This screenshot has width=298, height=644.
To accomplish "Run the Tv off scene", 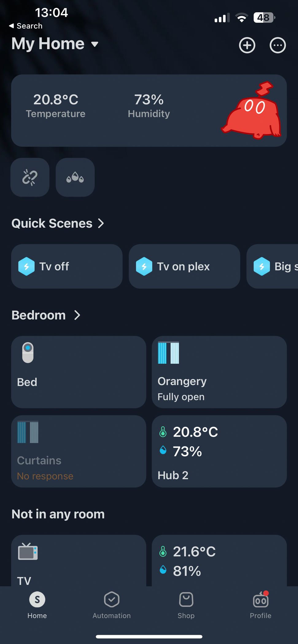I will [x=67, y=266].
